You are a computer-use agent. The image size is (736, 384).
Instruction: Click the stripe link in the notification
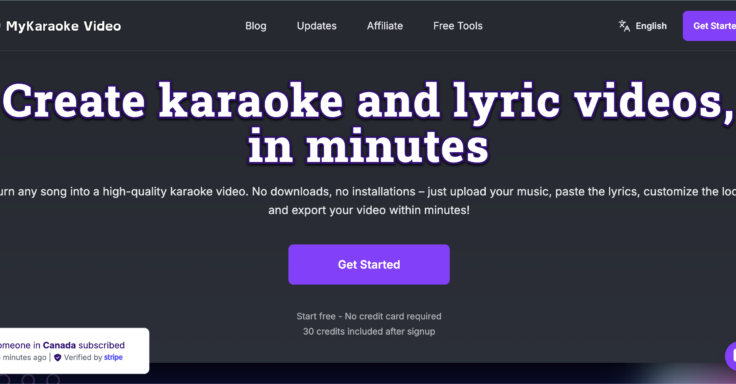(113, 357)
